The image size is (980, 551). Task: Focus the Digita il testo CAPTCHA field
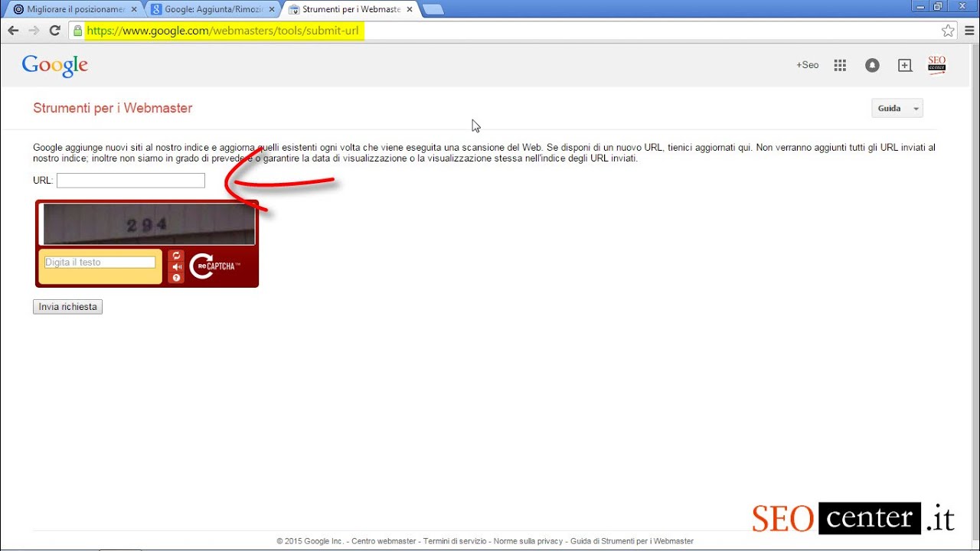(x=100, y=262)
